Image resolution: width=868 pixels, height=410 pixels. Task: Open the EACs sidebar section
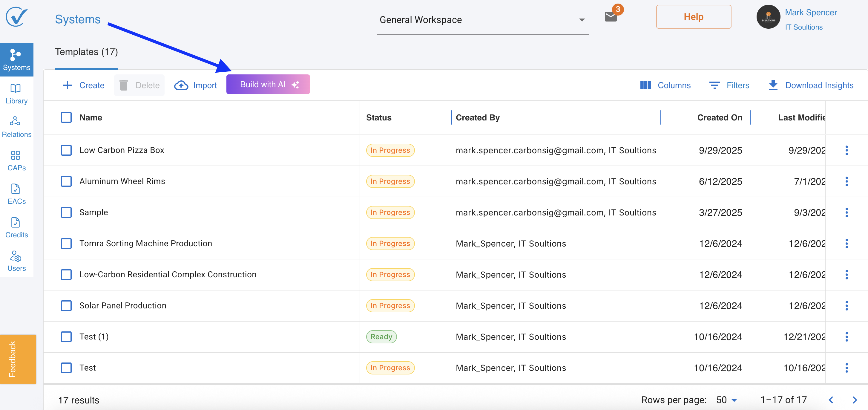[x=16, y=194]
